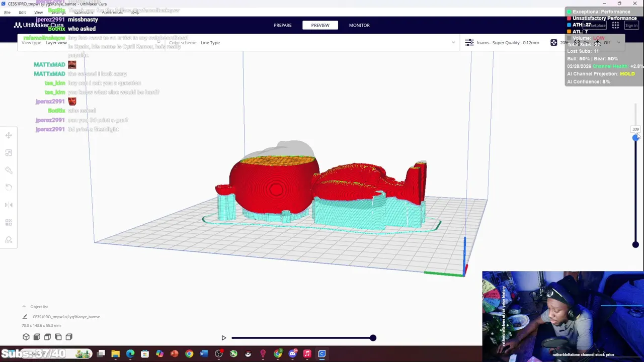The image size is (644, 362).
Task: Switch to right side view icon
Action: (x=69, y=337)
